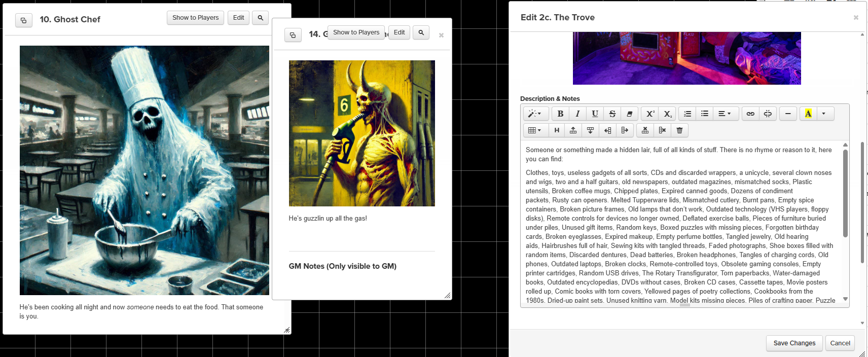Toggle italic text formatting

577,114
